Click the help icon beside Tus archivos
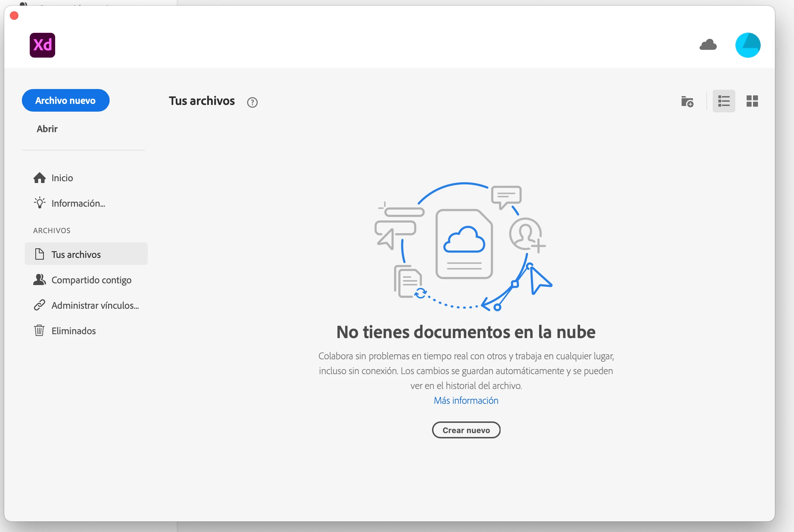The image size is (794, 532). [252, 102]
